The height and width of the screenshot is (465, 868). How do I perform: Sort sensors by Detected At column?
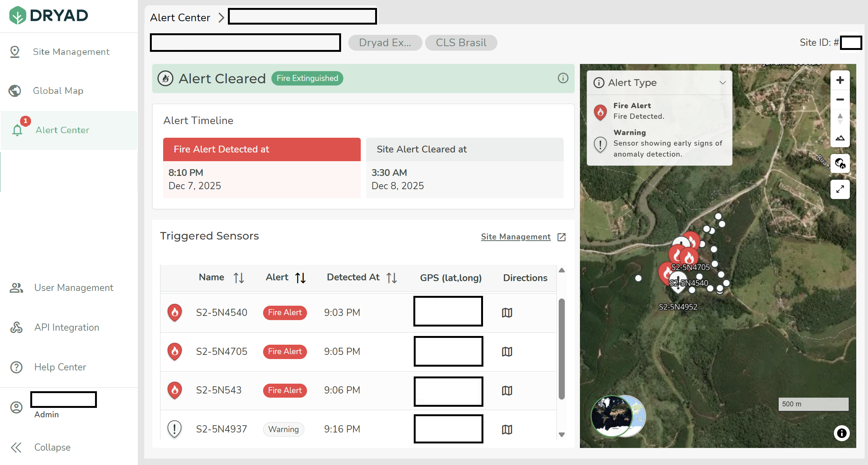tap(391, 278)
